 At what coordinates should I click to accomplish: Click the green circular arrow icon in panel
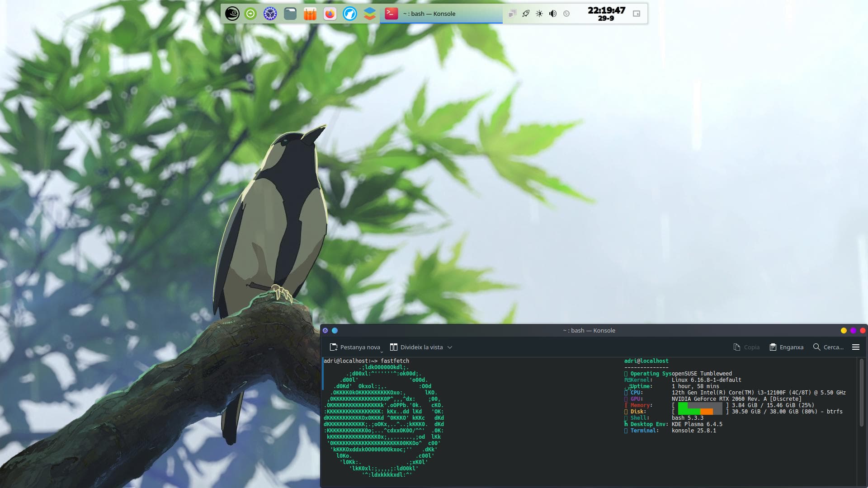pyautogui.click(x=250, y=14)
